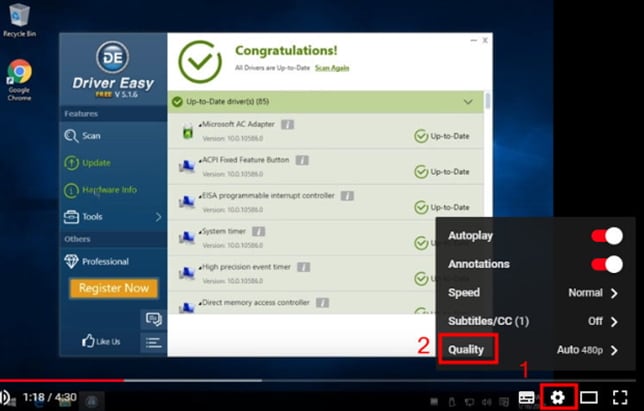Toggle the subtitles button in player bar

(x=527, y=397)
